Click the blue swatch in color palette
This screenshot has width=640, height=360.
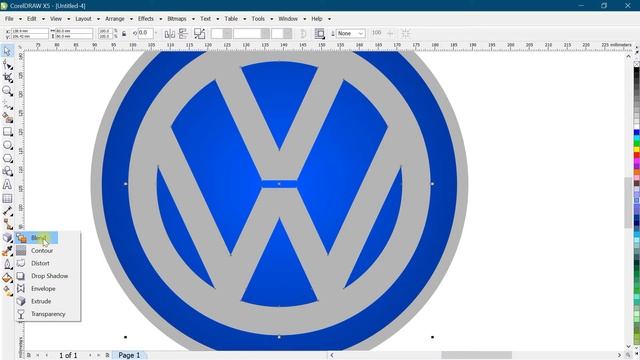click(x=636, y=132)
